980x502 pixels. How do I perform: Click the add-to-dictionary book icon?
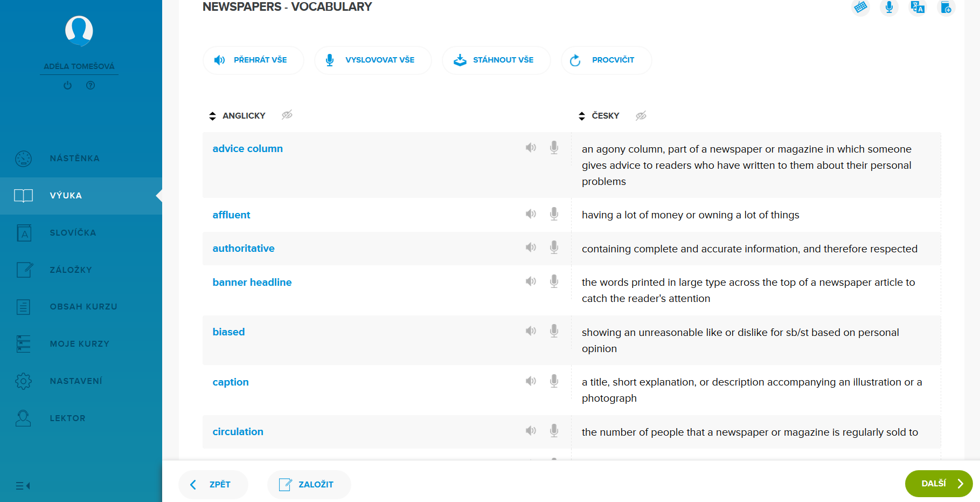pyautogui.click(x=946, y=8)
